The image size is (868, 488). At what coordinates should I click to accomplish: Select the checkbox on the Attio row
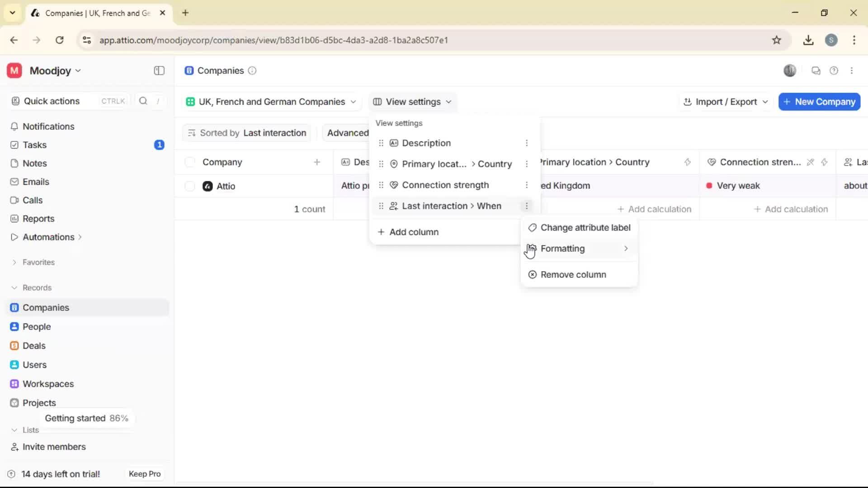coord(190,186)
